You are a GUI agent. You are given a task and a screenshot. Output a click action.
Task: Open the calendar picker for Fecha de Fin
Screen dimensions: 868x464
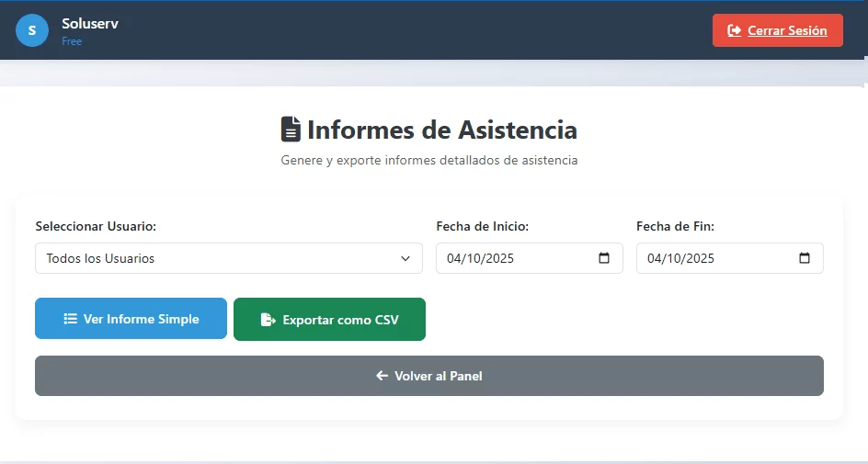tap(805, 258)
